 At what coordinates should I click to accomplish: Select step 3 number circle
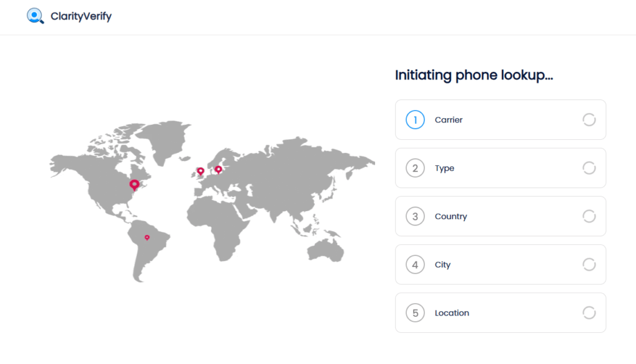coord(415,216)
